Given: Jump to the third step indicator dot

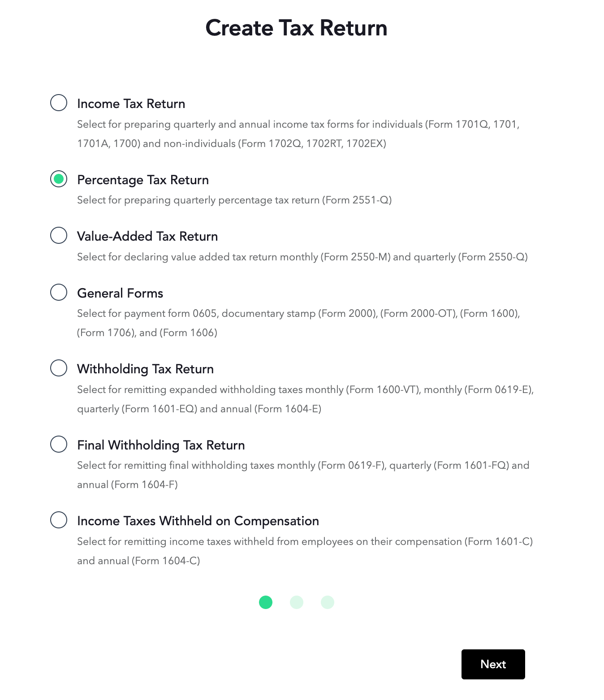Looking at the screenshot, I should (x=328, y=602).
